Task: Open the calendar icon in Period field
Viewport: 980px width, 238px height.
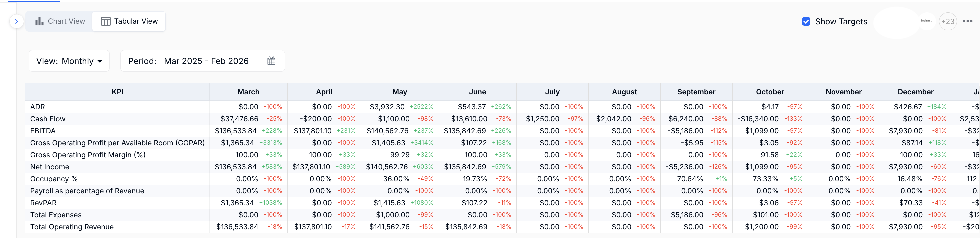Action: 271,61
